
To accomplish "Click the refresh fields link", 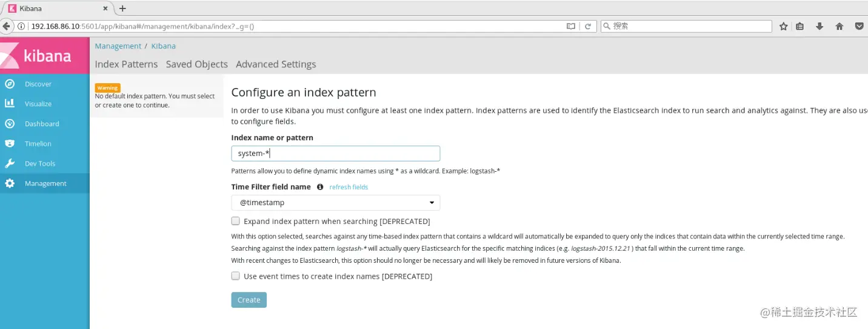I will (x=349, y=187).
